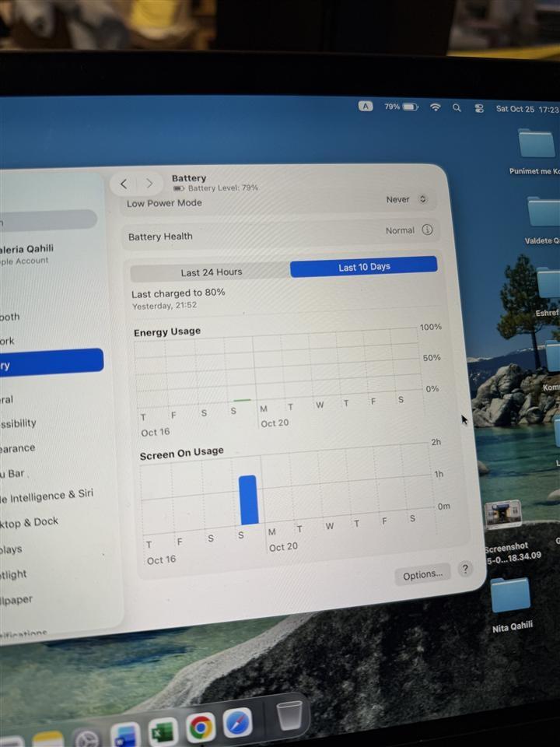Image resolution: width=560 pixels, height=747 pixels.
Task: Go back with the left chevron
Action: [124, 184]
